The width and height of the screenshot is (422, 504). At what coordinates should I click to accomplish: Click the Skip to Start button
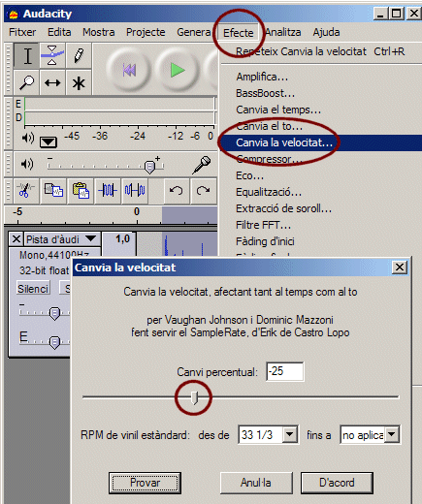click(x=129, y=70)
